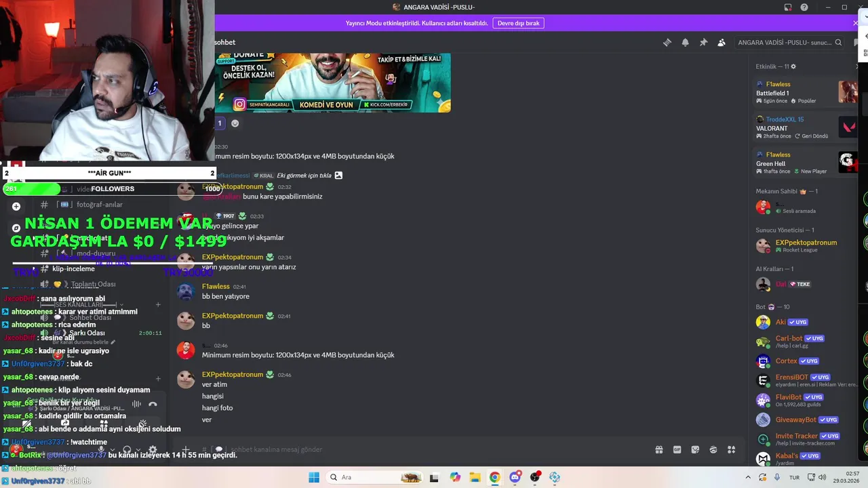Click TUR keyboard language indicator
This screenshot has width=868, height=488.
click(x=794, y=478)
